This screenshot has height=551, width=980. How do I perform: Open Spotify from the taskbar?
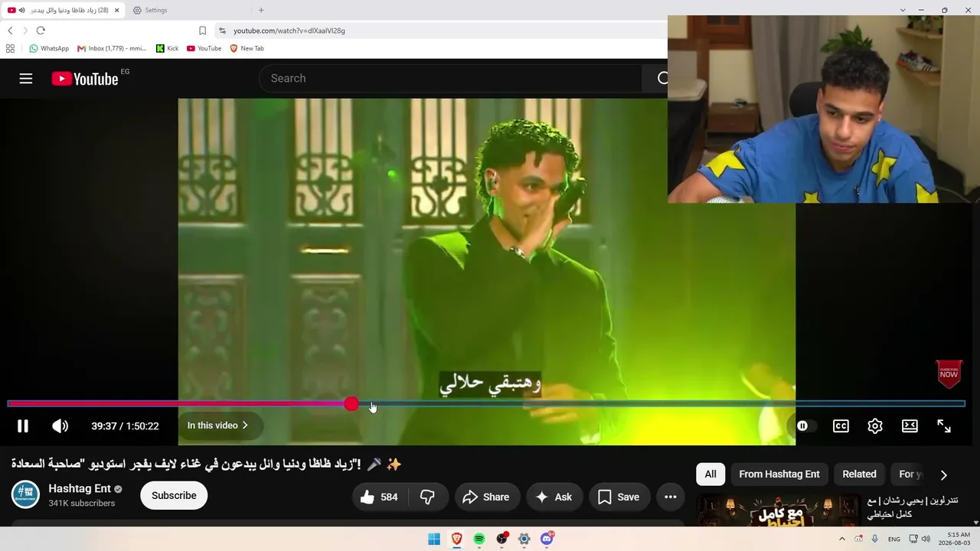click(479, 539)
